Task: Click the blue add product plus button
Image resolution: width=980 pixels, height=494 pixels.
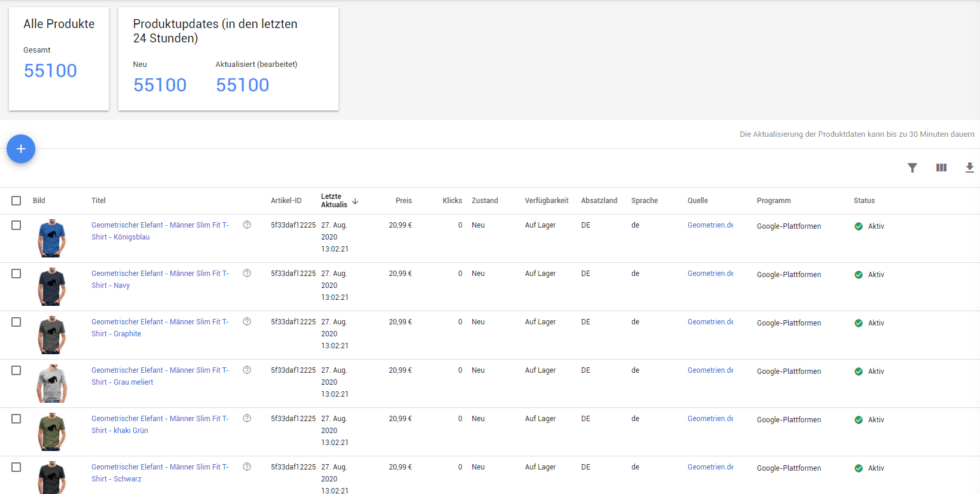Action: (21, 149)
